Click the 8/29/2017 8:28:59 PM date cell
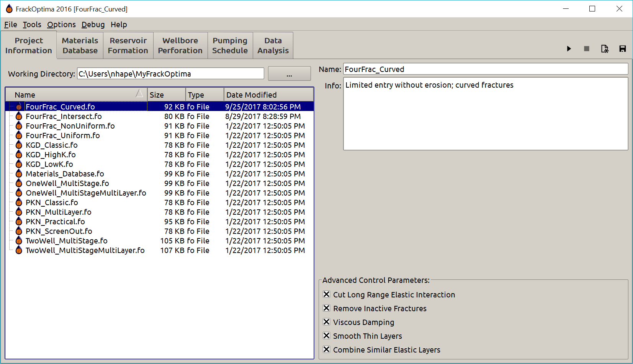The height and width of the screenshot is (364, 633). coord(263,116)
